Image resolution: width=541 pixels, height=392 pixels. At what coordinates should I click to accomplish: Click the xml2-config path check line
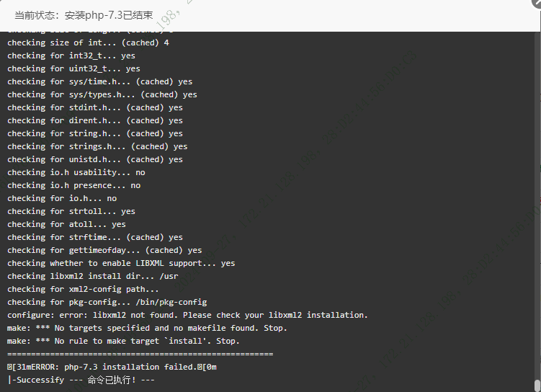pos(83,289)
